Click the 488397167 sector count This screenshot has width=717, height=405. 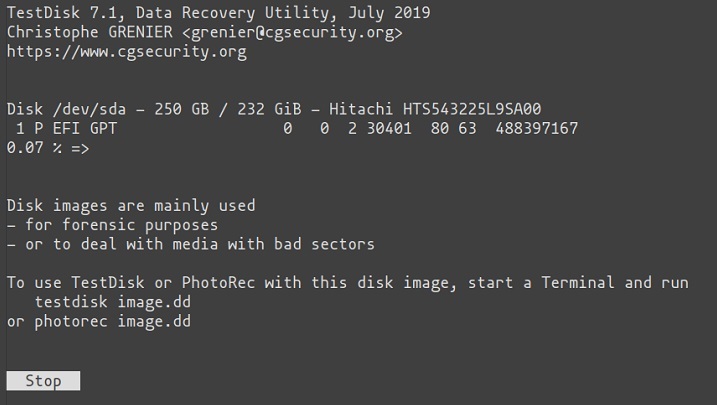(x=537, y=129)
